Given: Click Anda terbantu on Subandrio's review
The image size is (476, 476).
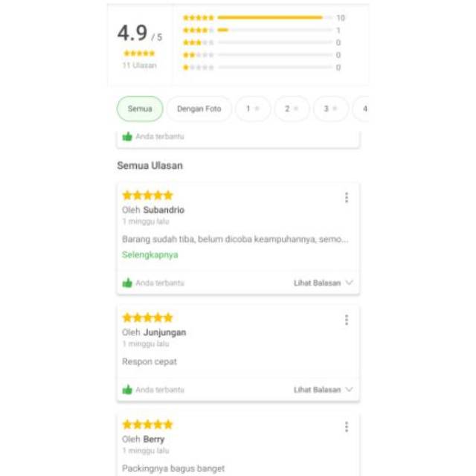Looking at the screenshot, I should tap(159, 283).
